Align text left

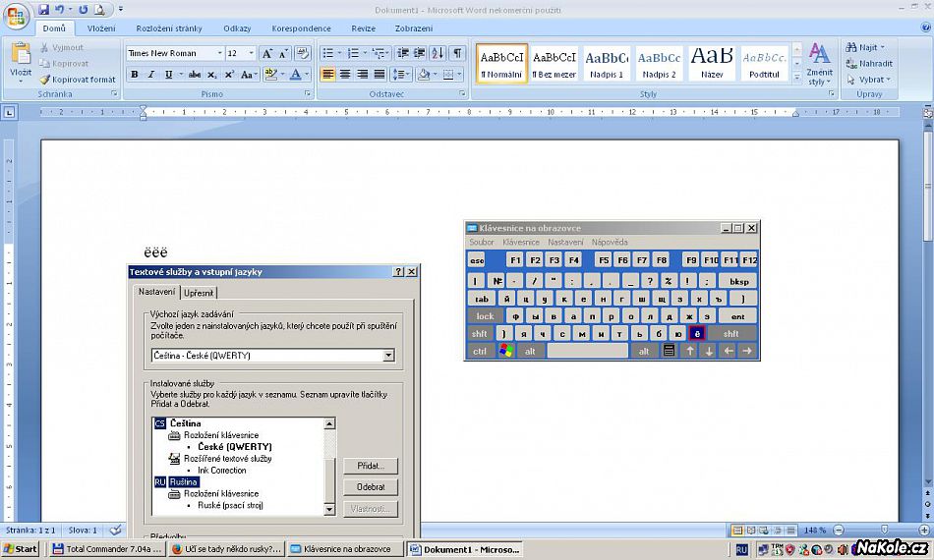coord(327,75)
